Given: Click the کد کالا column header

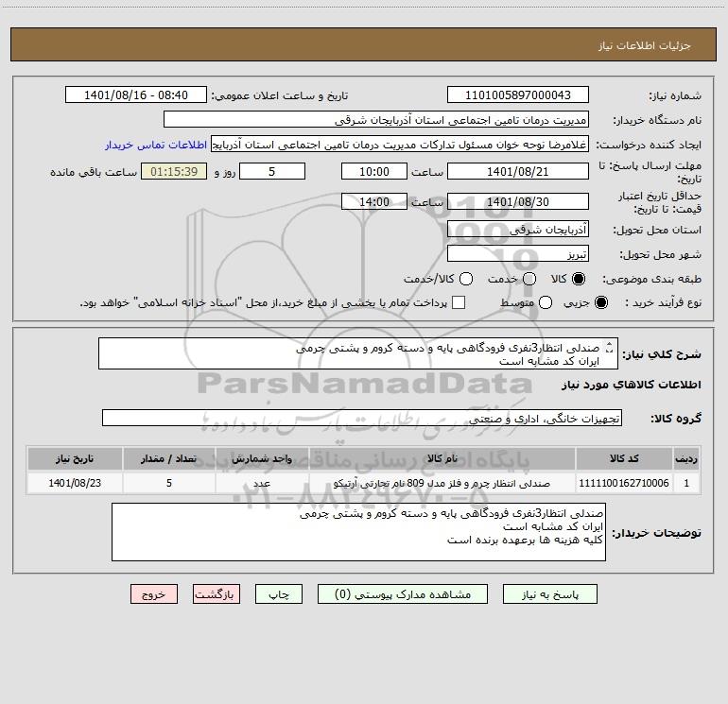Looking at the screenshot, I should pyautogui.click(x=624, y=459).
